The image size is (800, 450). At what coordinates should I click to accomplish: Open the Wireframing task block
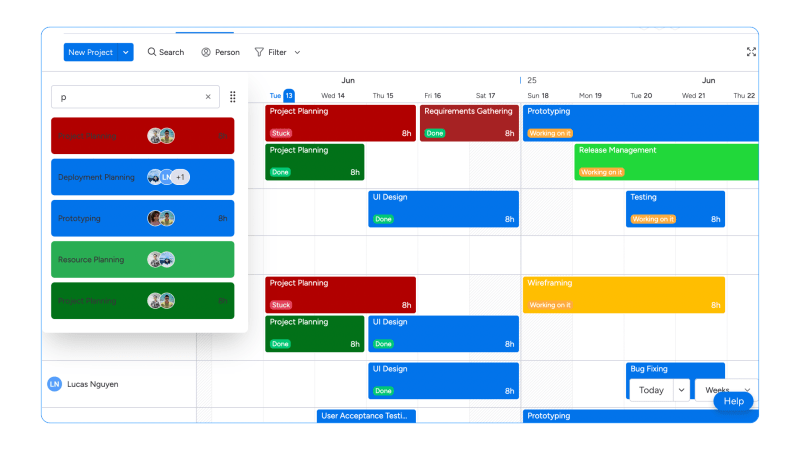[624, 295]
